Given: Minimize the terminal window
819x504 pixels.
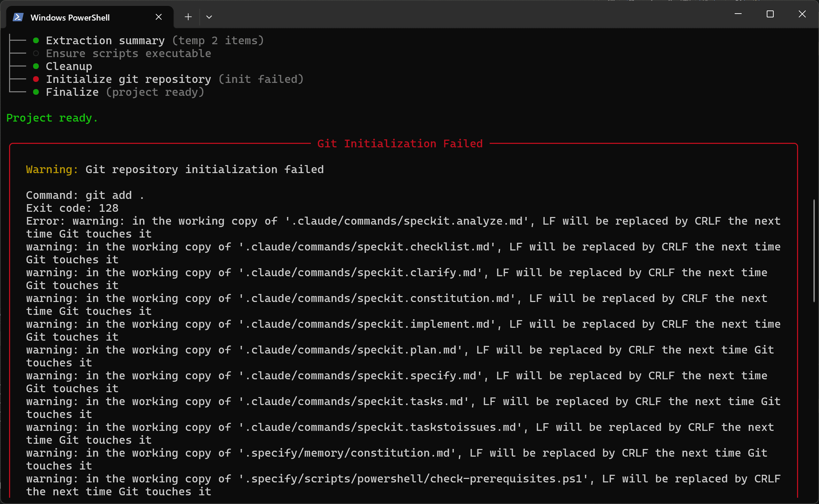Looking at the screenshot, I should (738, 14).
